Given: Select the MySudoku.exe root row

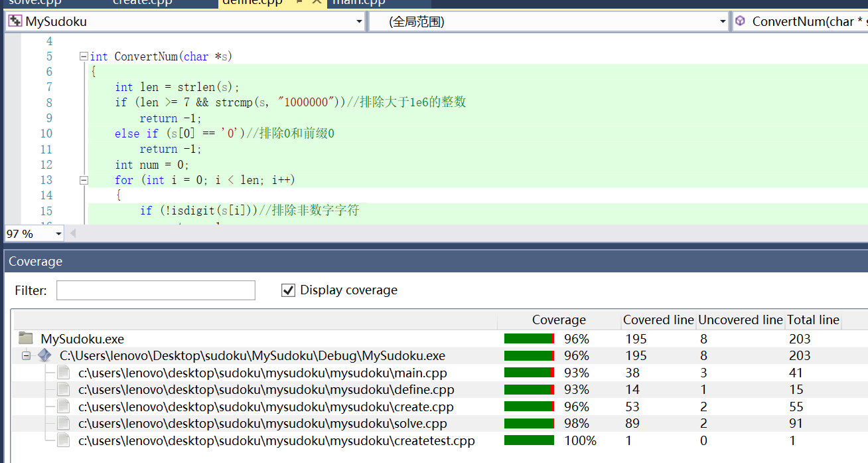Looking at the screenshot, I should coord(438,339).
